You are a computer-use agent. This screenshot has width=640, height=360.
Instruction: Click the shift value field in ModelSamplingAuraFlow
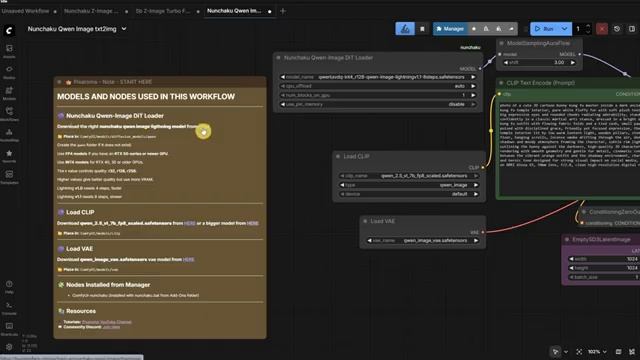[x=539, y=63]
